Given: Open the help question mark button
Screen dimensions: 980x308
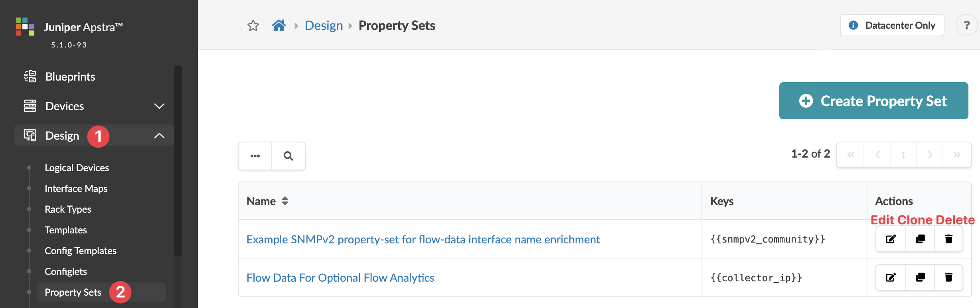Looking at the screenshot, I should pyautogui.click(x=966, y=26).
